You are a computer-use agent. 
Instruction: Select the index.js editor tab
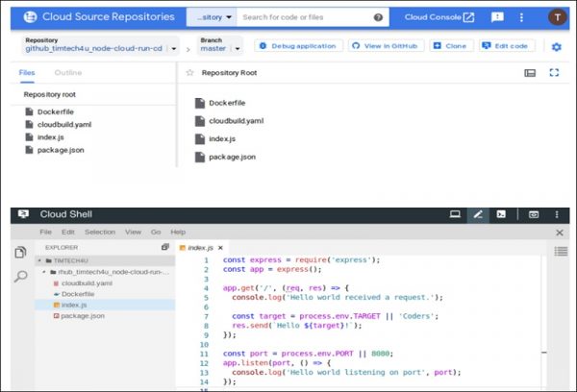(x=200, y=248)
